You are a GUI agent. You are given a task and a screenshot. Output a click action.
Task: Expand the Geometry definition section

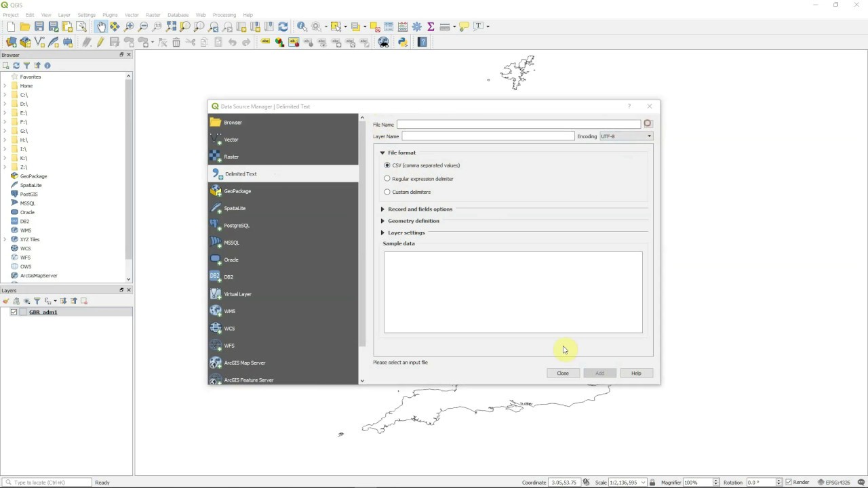click(x=382, y=221)
